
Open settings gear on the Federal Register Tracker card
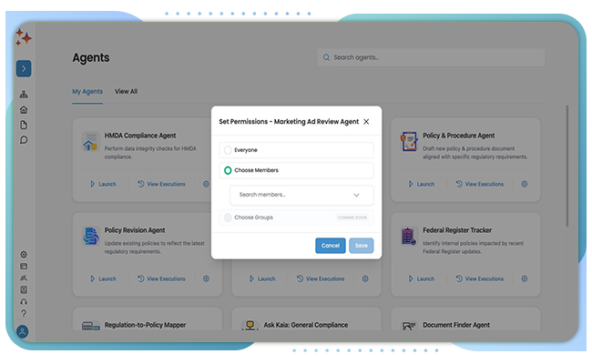pyautogui.click(x=525, y=278)
